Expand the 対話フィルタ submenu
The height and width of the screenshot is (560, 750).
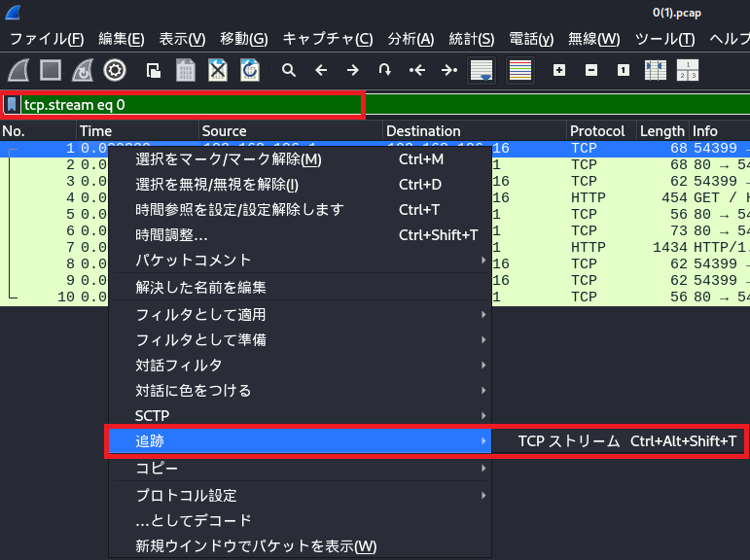(179, 366)
